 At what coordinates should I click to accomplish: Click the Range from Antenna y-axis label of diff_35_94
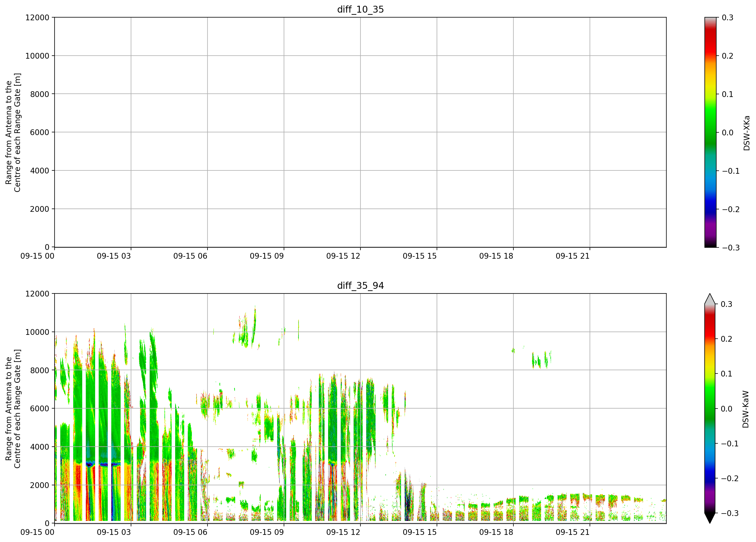point(13,409)
